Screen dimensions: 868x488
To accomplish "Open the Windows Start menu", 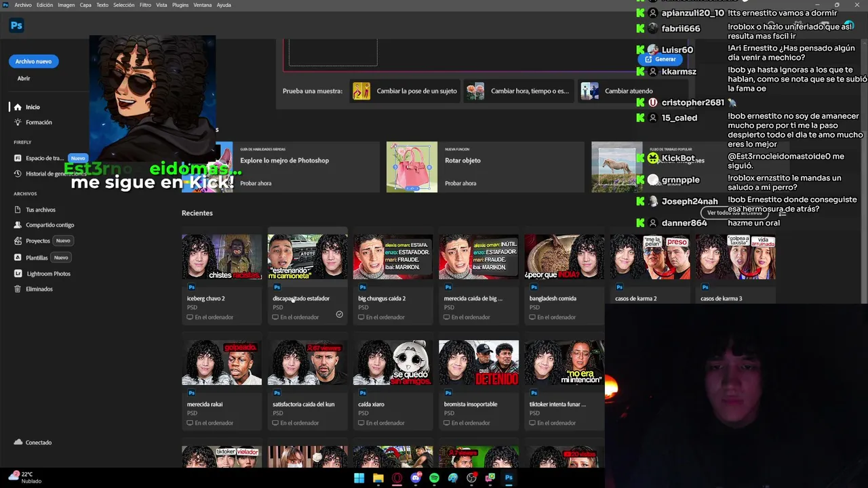I will (359, 478).
